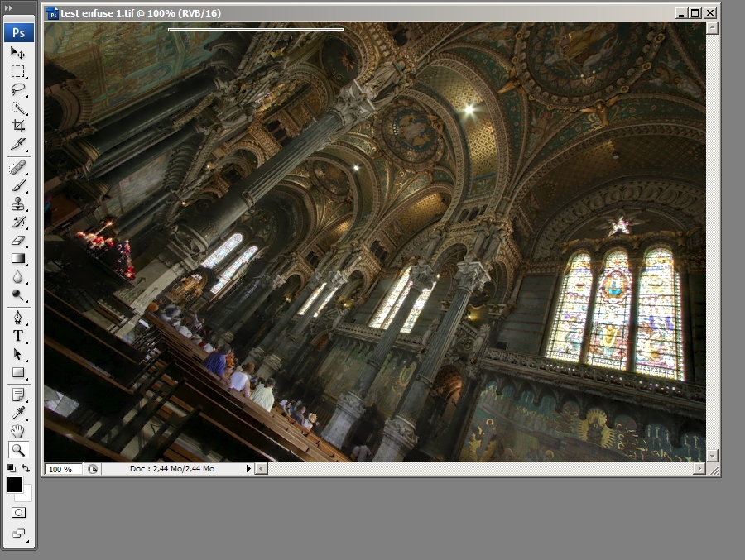Click the 100 % zoom level field
Screen dimensions: 745x560
point(63,469)
